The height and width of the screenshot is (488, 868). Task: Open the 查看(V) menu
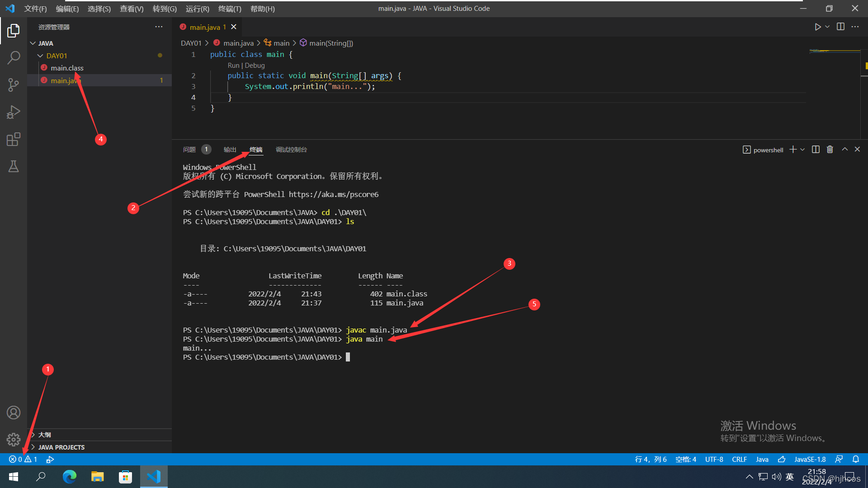(x=132, y=9)
